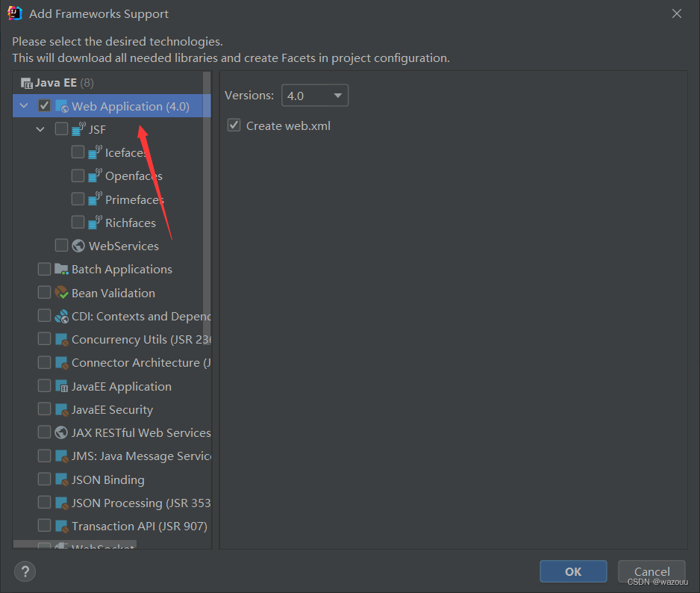700x593 pixels.
Task: Click the CDI Contexts and Dependency icon
Action: [x=61, y=317]
